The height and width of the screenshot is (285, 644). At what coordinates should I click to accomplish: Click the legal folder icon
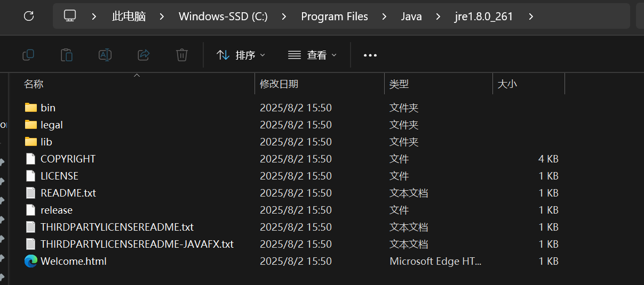(31, 125)
